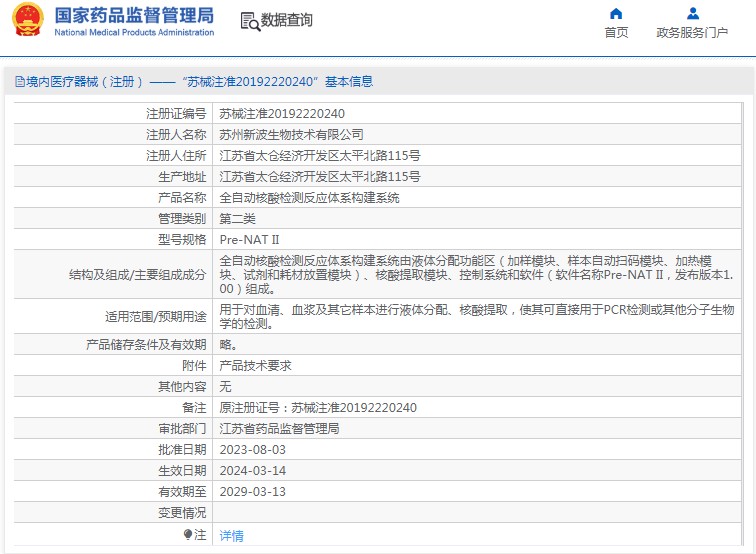Click the 管理类别 row label
The image size is (756, 554).
[182, 219]
